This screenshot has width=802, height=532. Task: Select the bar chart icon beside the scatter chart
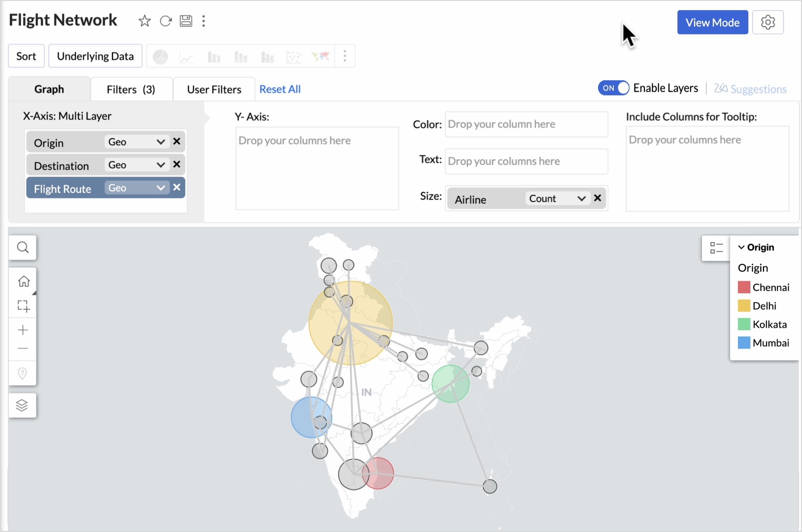tap(267, 57)
